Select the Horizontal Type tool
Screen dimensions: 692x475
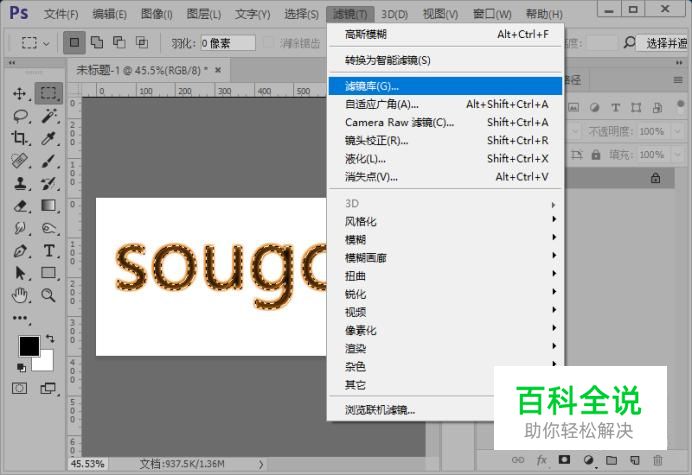[x=49, y=251]
